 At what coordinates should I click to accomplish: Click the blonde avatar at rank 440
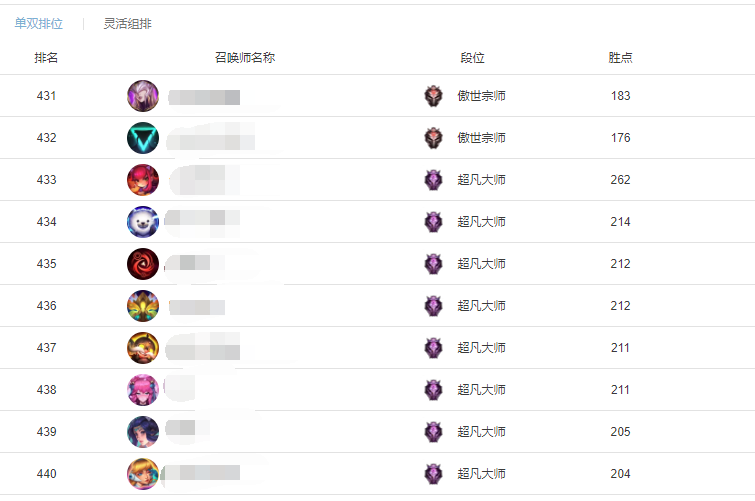tap(143, 474)
